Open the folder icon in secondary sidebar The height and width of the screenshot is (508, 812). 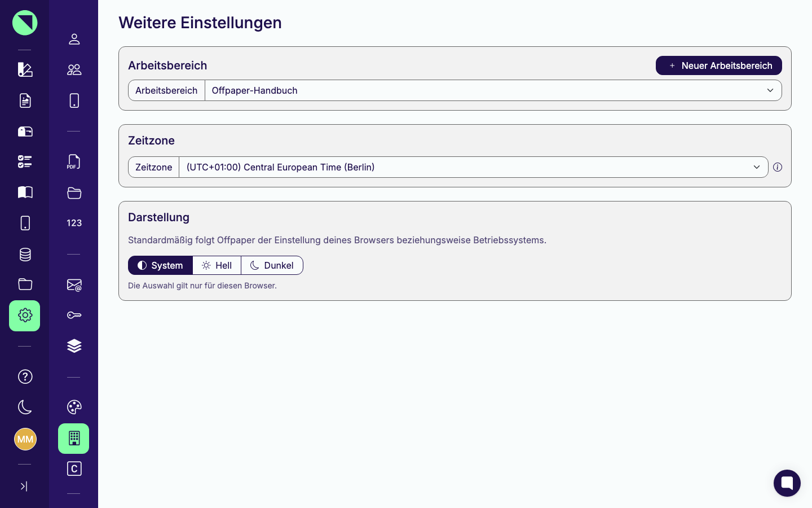pos(74,193)
